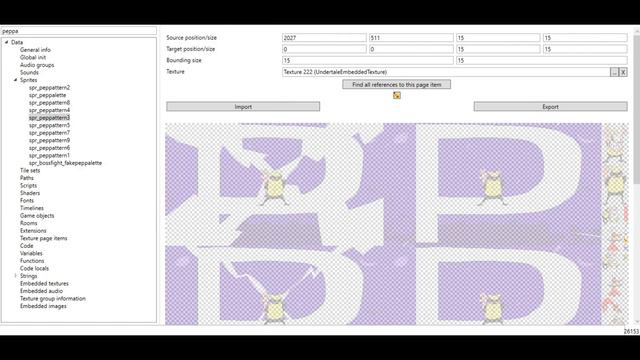Edit bounding width field

[x=367, y=60]
